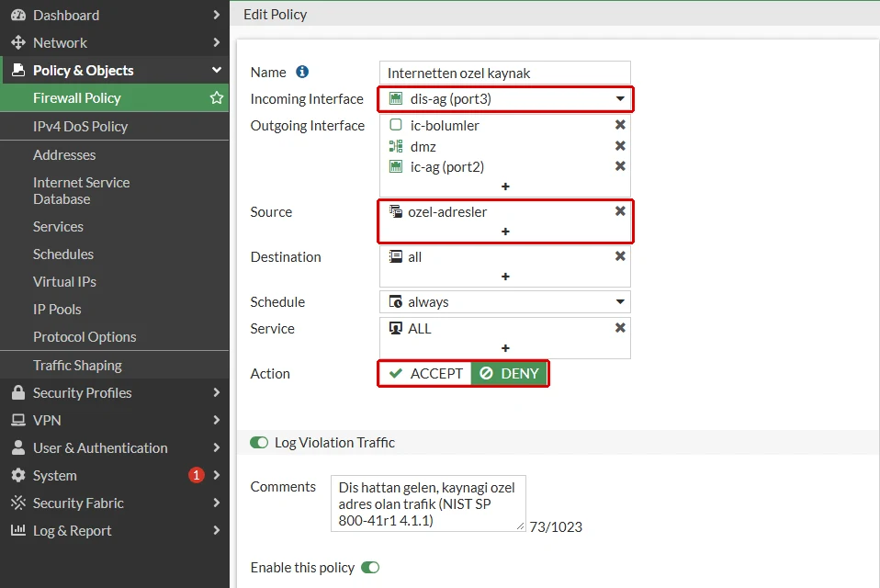Open Addresses menu item
The width and height of the screenshot is (880, 588).
point(115,155)
